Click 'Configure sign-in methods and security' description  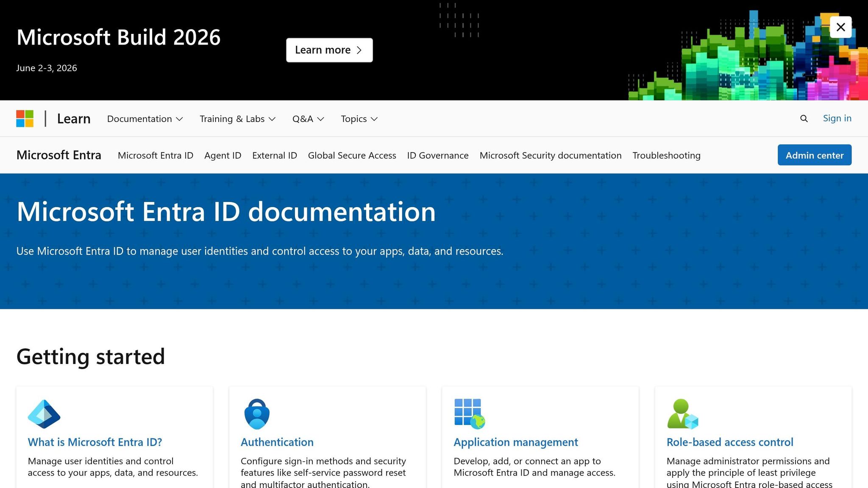click(323, 472)
